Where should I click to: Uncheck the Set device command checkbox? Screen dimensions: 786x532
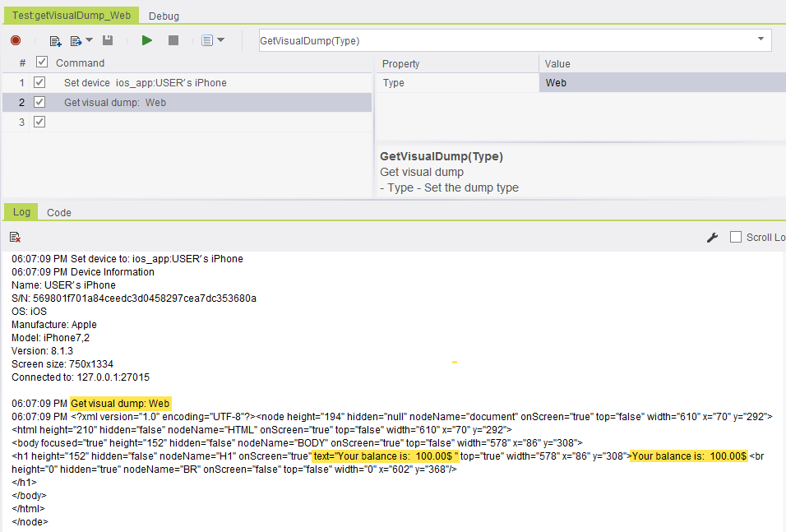click(x=39, y=82)
